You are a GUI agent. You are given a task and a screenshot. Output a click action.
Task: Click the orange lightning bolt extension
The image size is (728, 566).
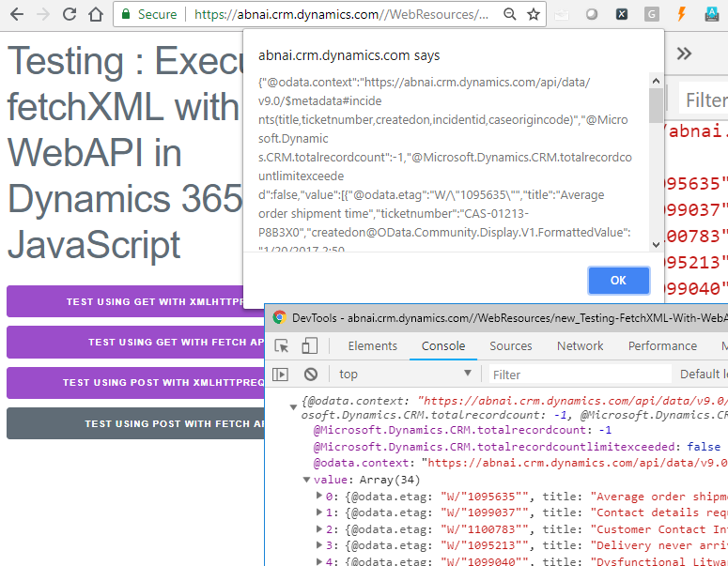point(681,14)
